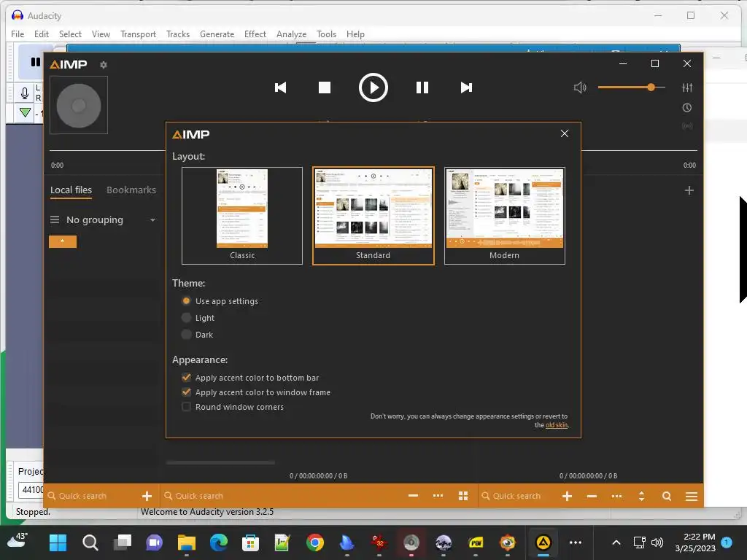Click the album art placeholder disc
747x560 pixels.
click(x=79, y=105)
